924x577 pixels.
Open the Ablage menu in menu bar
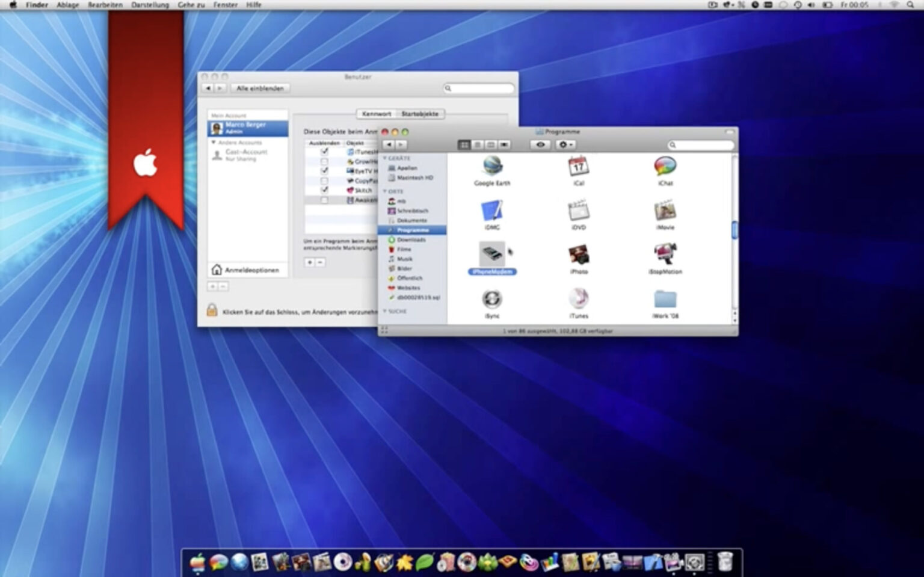pos(67,5)
